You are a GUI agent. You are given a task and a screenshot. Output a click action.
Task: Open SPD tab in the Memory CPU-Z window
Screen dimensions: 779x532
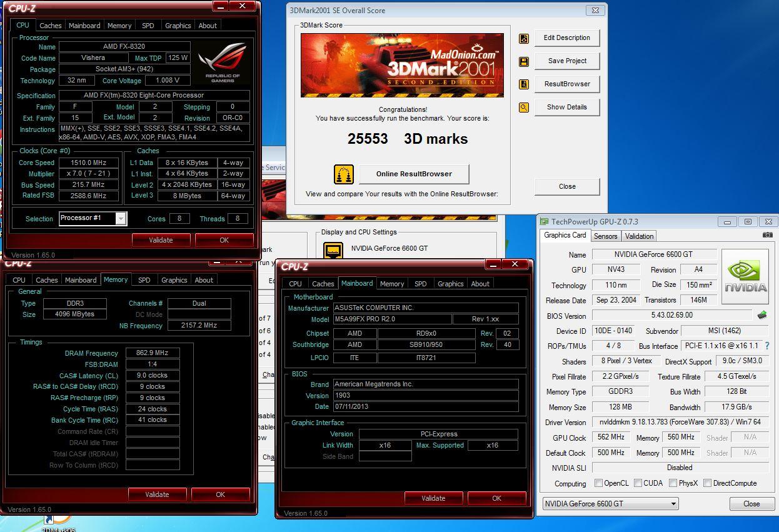pos(144,280)
